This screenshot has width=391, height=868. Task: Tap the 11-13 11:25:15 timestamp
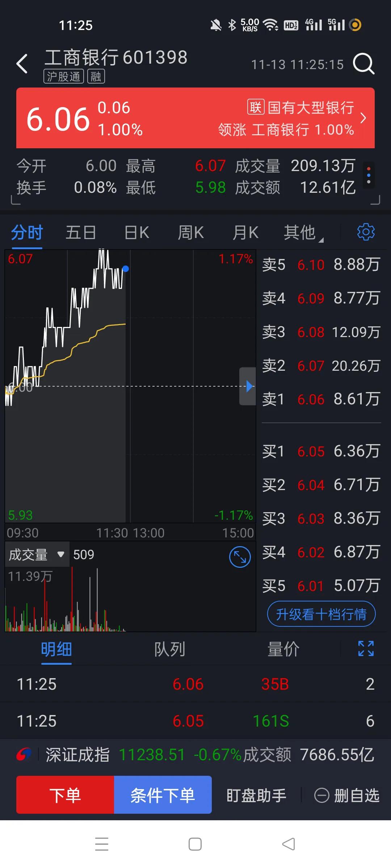[298, 64]
